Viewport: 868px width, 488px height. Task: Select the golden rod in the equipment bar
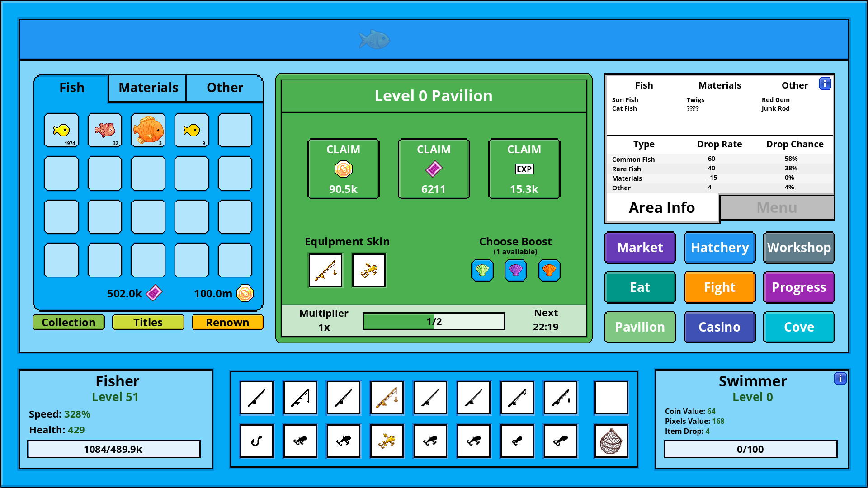(387, 398)
